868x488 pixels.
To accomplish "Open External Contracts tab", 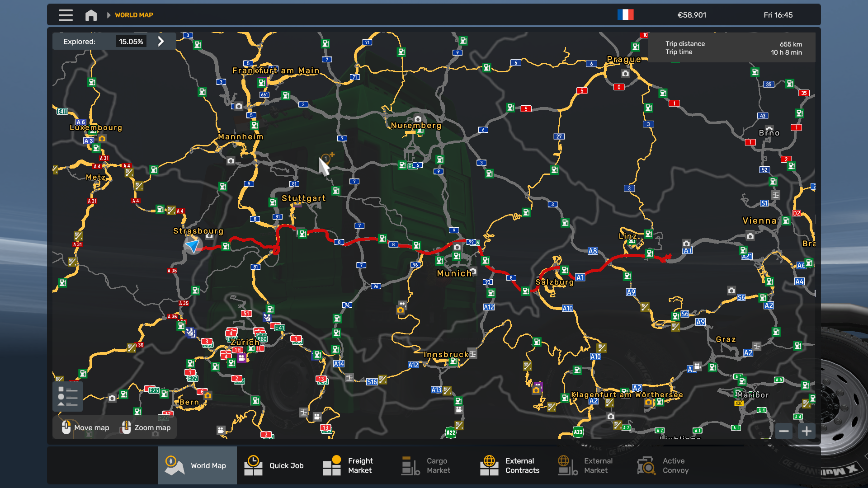I will 512,465.
